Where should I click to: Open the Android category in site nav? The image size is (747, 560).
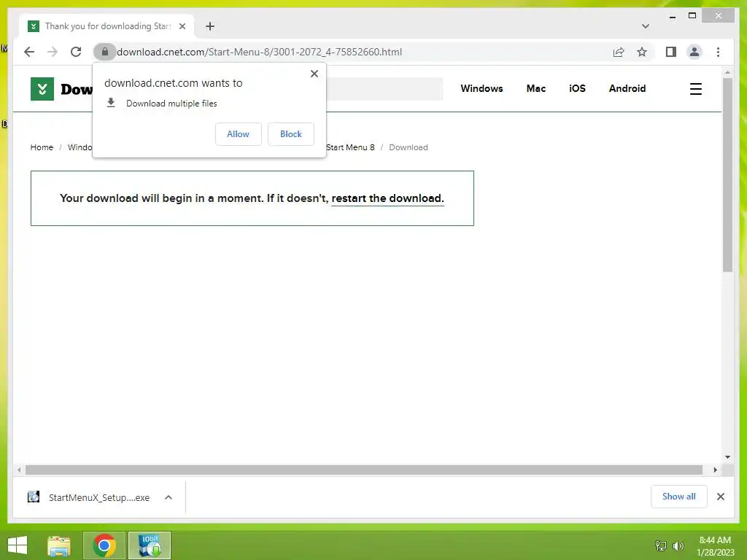[627, 88]
